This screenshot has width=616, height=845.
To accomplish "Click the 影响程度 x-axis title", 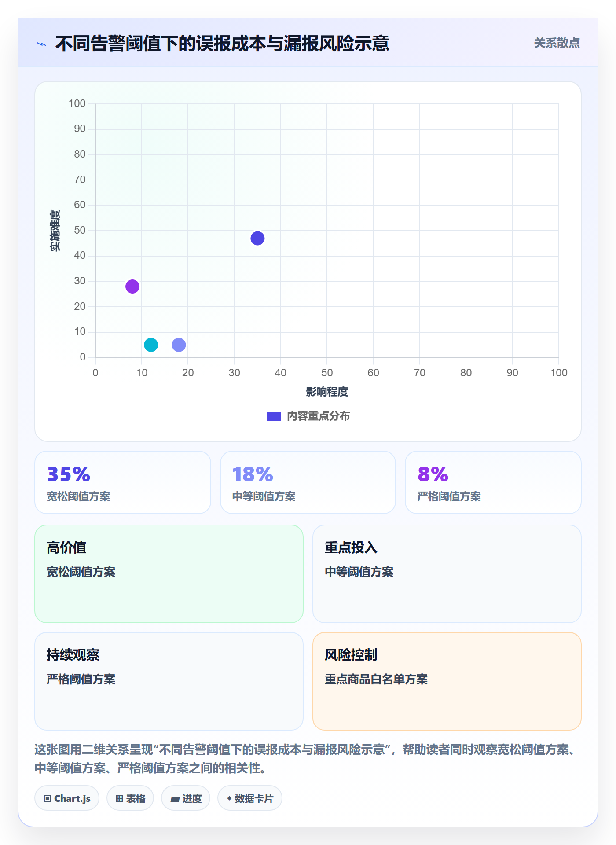I will (x=327, y=392).
